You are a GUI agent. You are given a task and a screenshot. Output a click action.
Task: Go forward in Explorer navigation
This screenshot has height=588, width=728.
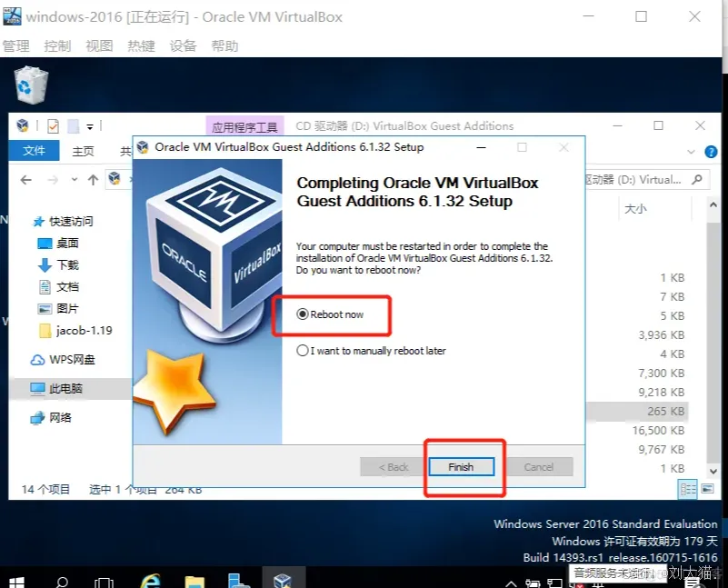point(53,180)
